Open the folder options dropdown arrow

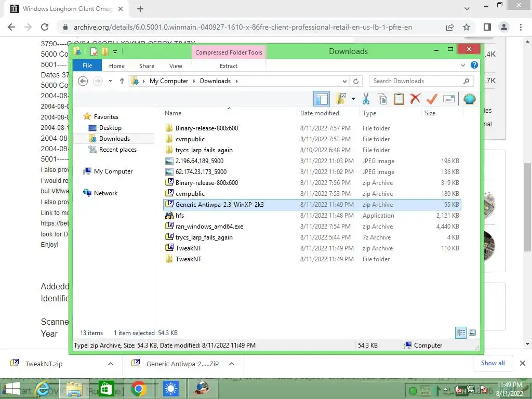point(353,99)
